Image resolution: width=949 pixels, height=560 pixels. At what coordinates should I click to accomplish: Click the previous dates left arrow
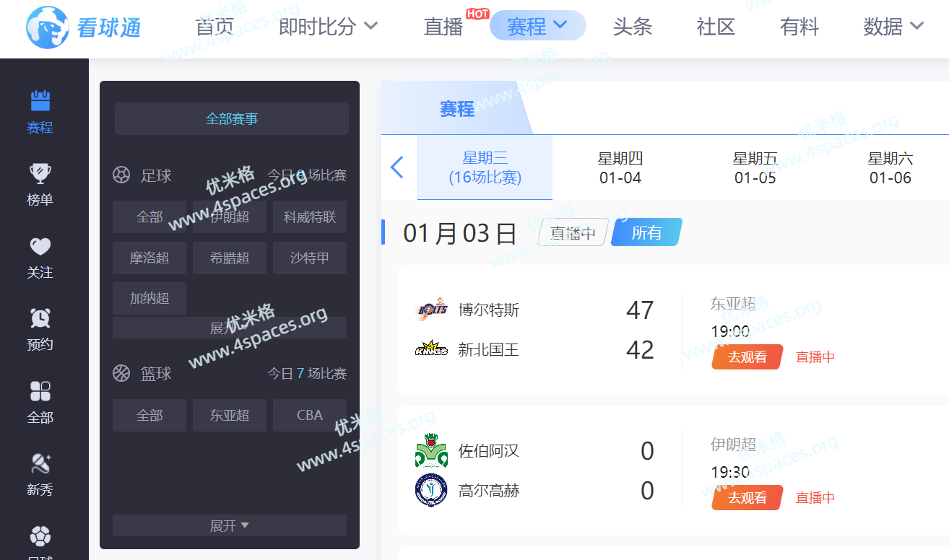click(396, 167)
